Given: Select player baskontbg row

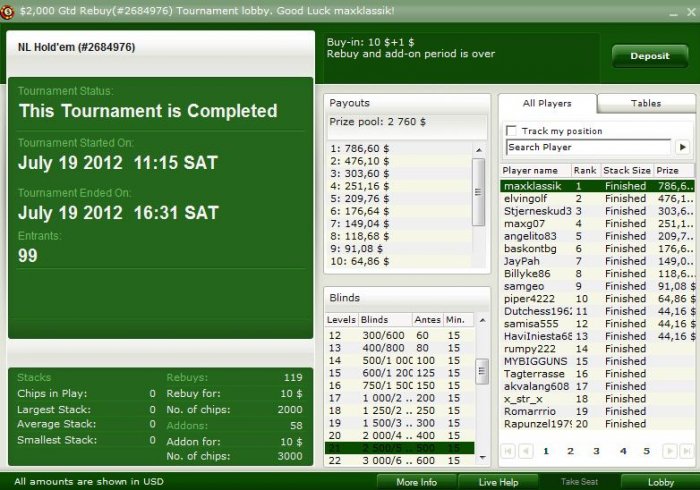Looking at the screenshot, I should tap(597, 249).
